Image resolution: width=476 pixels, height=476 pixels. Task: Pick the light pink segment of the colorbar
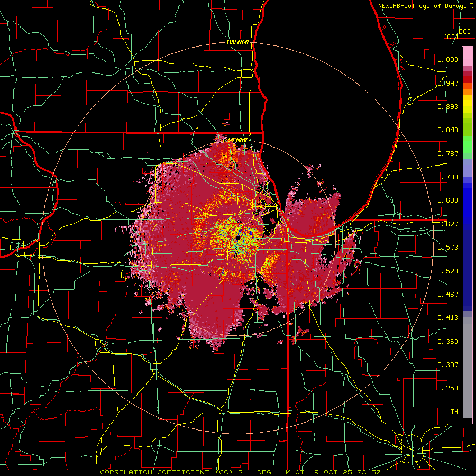467,56
